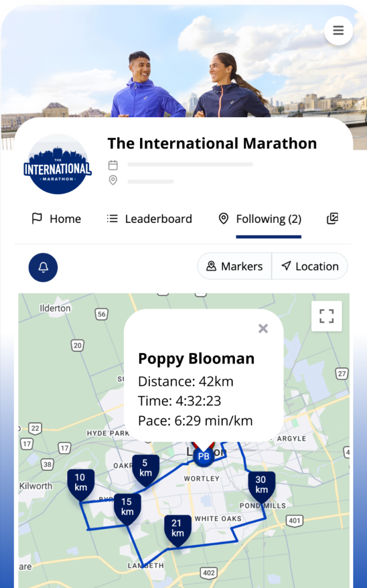Open the Leaderboard tab
The image size is (367, 588).
point(149,219)
